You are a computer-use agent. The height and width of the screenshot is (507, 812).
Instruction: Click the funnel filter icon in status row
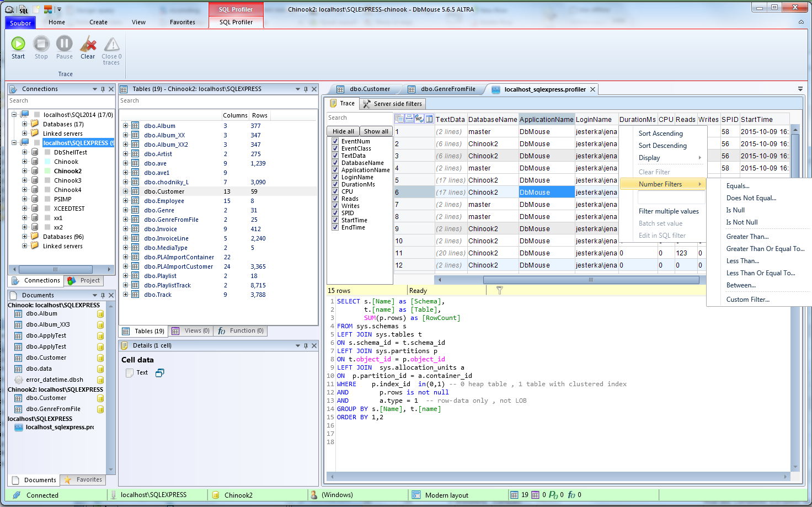click(499, 290)
